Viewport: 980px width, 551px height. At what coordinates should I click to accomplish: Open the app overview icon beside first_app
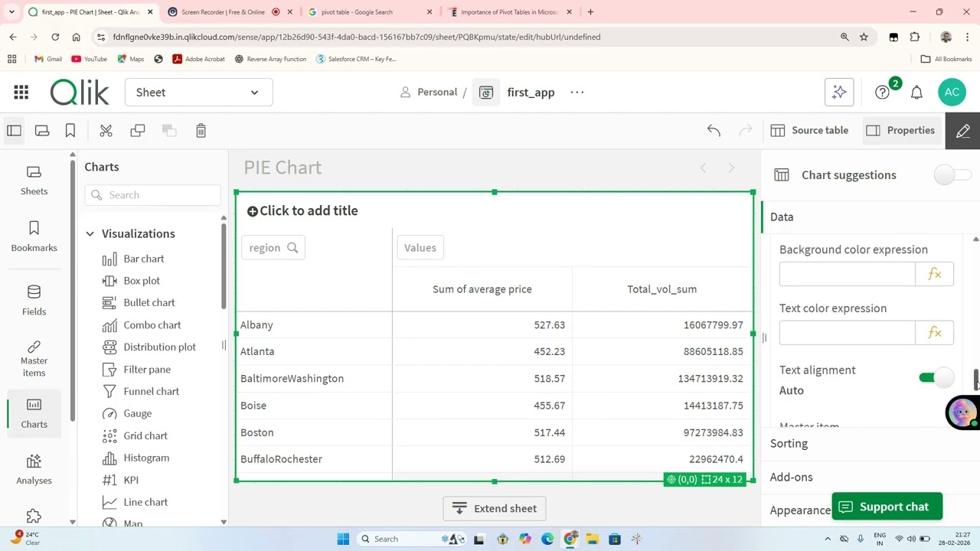(485, 93)
